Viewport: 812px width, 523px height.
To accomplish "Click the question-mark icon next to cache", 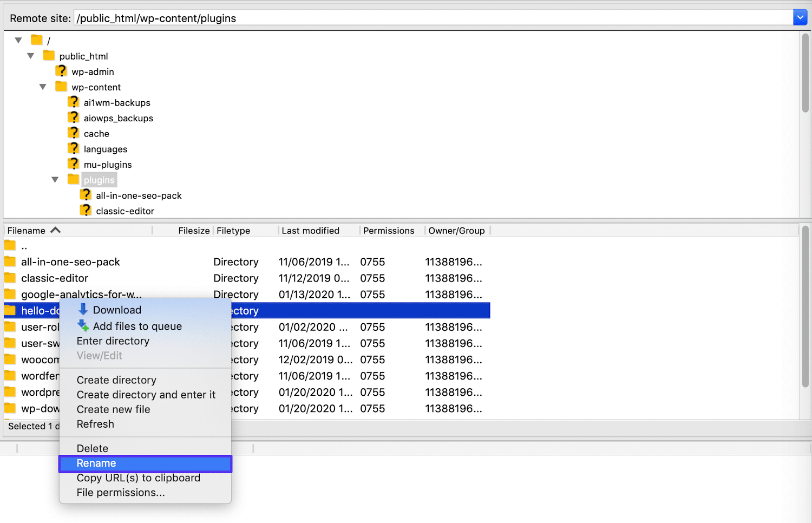I will pos(74,133).
